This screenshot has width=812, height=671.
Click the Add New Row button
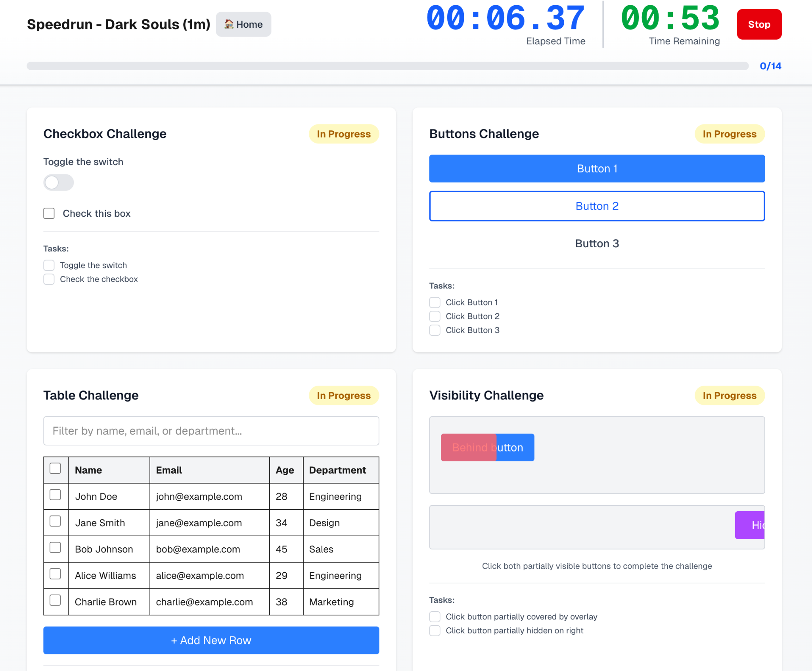211,640
